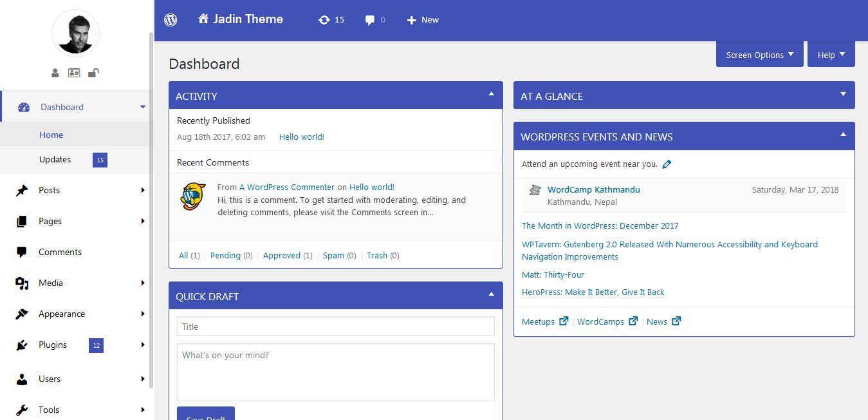Click the Plugins plug icon
The height and width of the screenshot is (420, 868).
click(x=22, y=345)
